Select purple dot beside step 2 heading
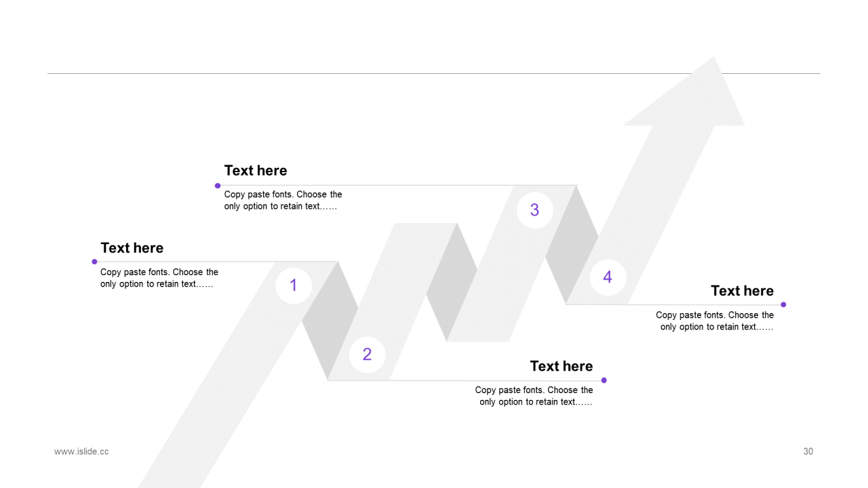Viewport: 868px width, 488px height. (x=604, y=380)
